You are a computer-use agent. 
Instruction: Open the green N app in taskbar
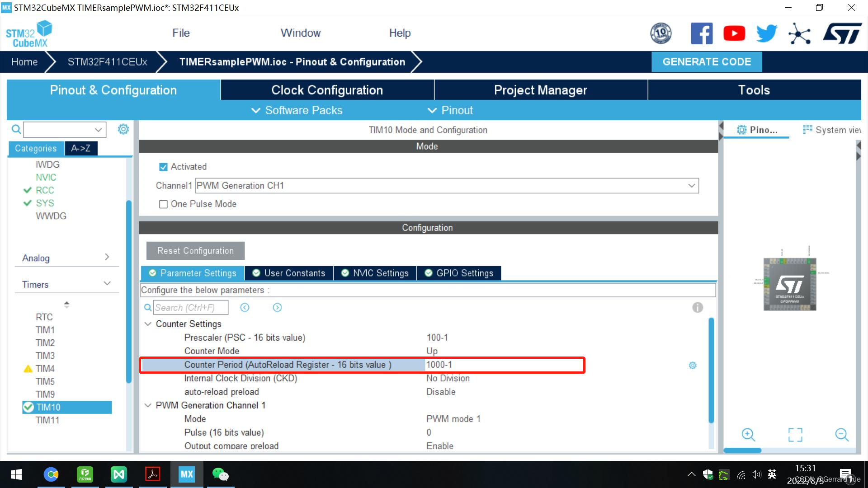[118, 474]
